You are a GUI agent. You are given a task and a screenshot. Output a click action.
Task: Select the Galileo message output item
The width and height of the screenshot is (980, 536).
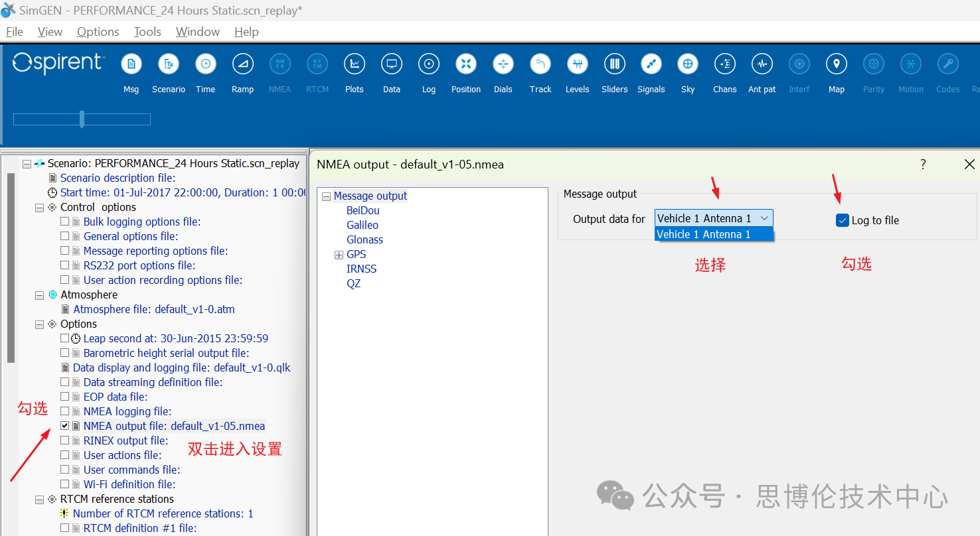tap(363, 226)
